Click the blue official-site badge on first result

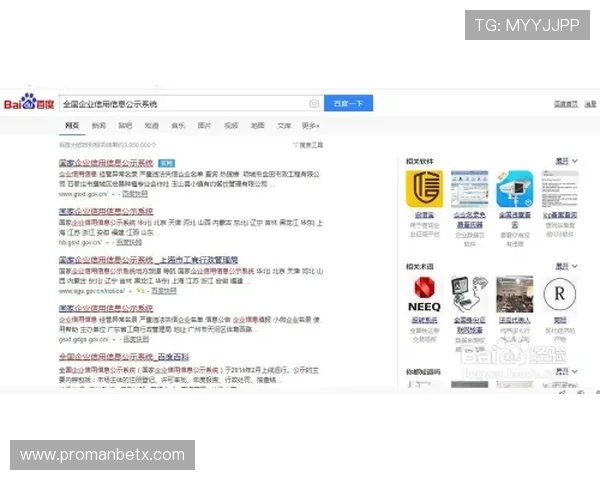[x=166, y=163]
